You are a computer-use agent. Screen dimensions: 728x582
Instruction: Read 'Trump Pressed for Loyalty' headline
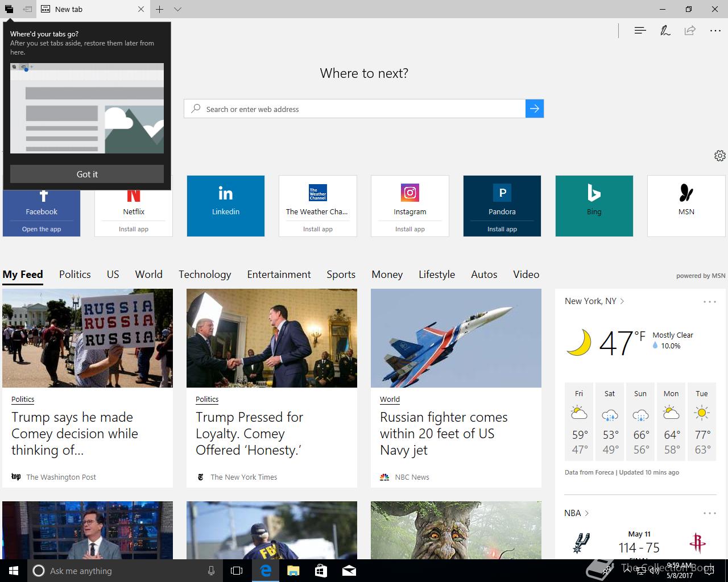pos(249,434)
